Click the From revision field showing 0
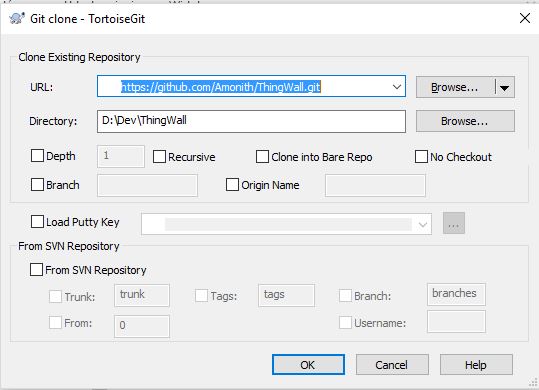 [142, 326]
